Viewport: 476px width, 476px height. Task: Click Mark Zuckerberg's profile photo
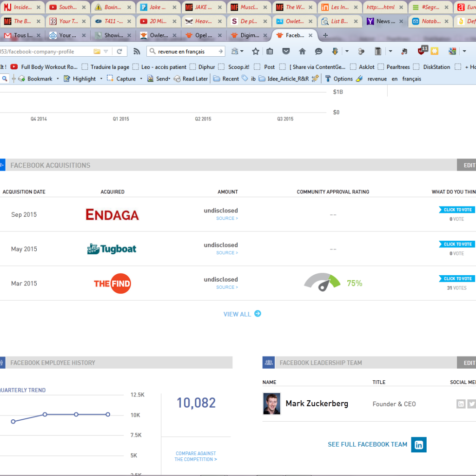271,404
